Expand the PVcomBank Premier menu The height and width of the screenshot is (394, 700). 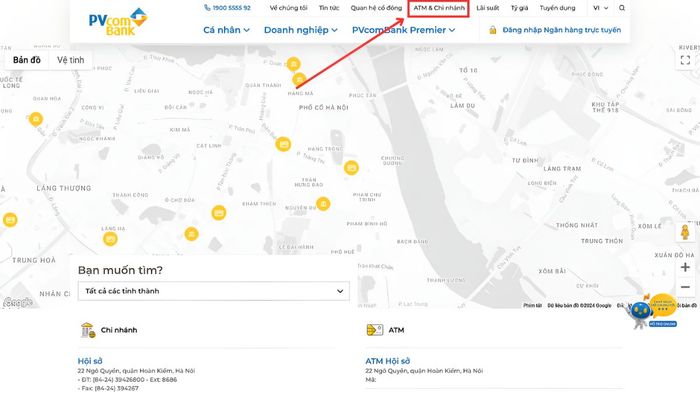point(404,30)
